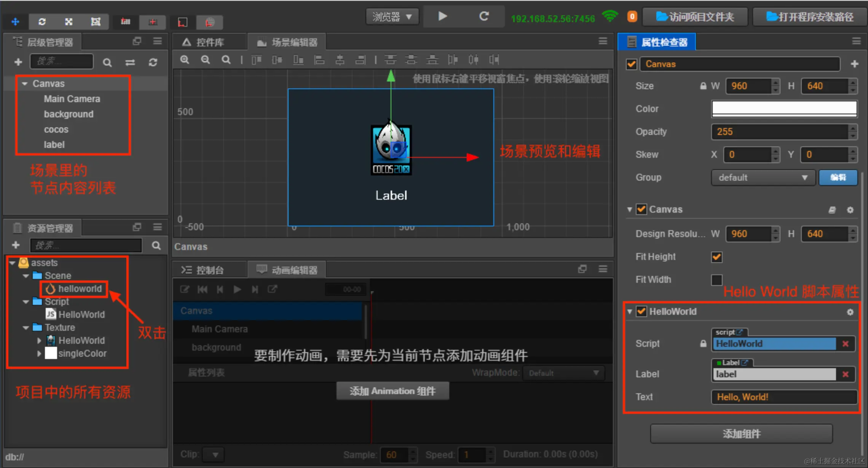Collapse the Canvas node in the hierarchy
The width and height of the screenshot is (868, 468).
point(24,83)
